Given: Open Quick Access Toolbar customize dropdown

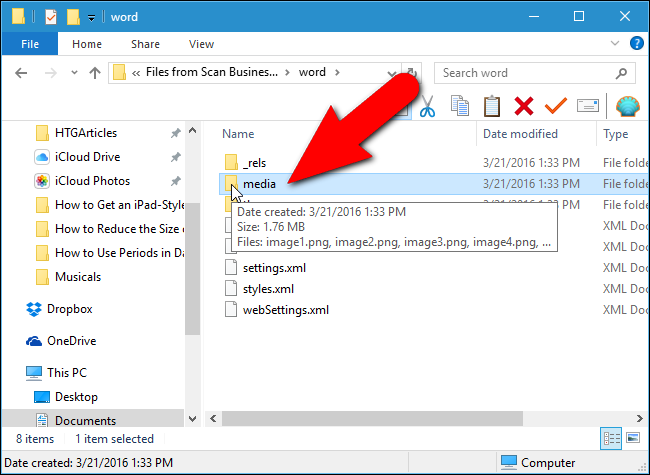Looking at the screenshot, I should [x=91, y=17].
